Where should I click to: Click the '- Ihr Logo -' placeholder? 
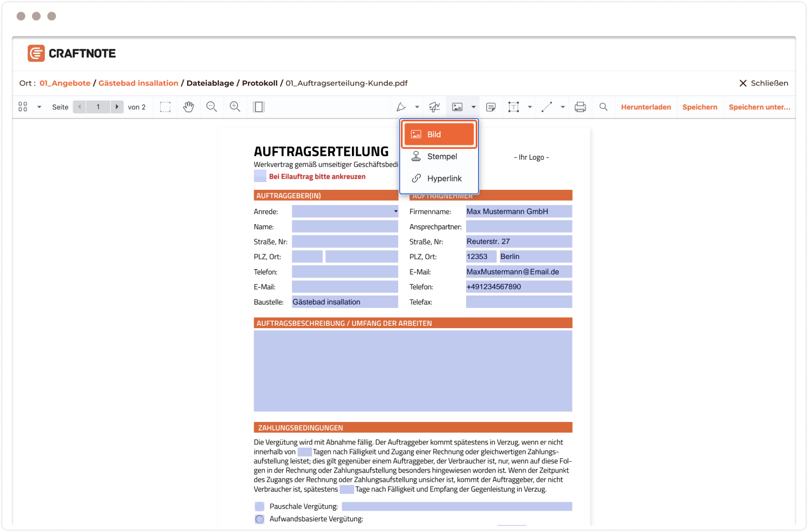[x=531, y=157]
